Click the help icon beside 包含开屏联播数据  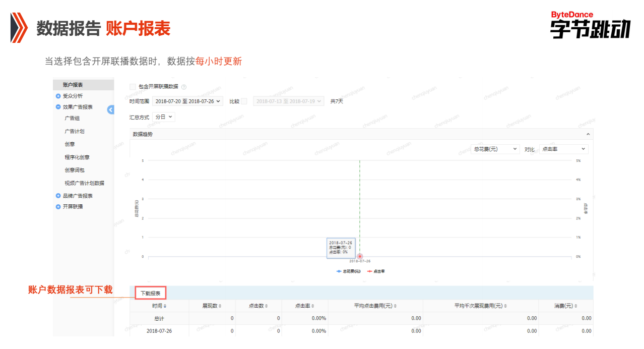click(184, 86)
